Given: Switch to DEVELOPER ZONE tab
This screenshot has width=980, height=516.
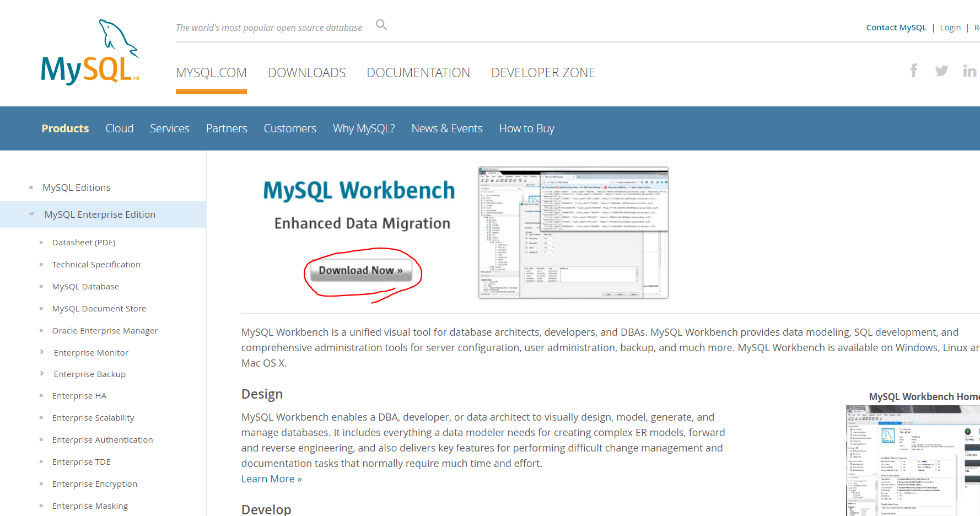Looking at the screenshot, I should (543, 73).
